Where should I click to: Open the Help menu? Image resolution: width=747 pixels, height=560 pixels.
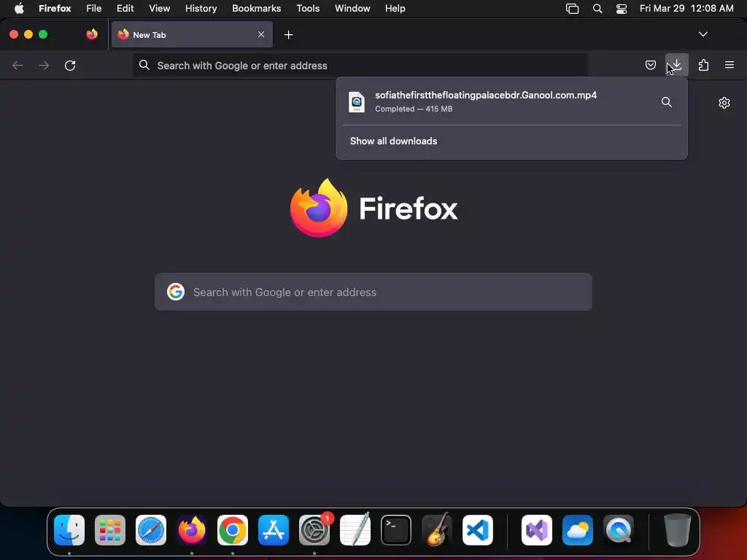(x=395, y=8)
